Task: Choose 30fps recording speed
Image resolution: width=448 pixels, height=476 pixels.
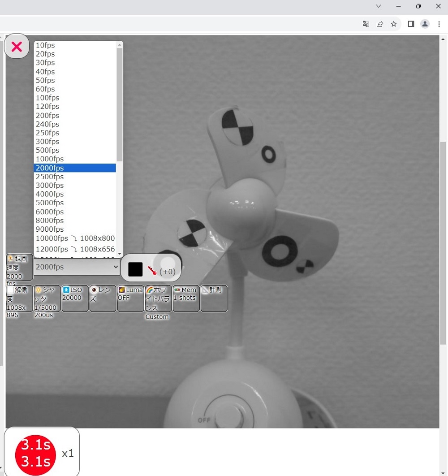Action: (x=75, y=63)
